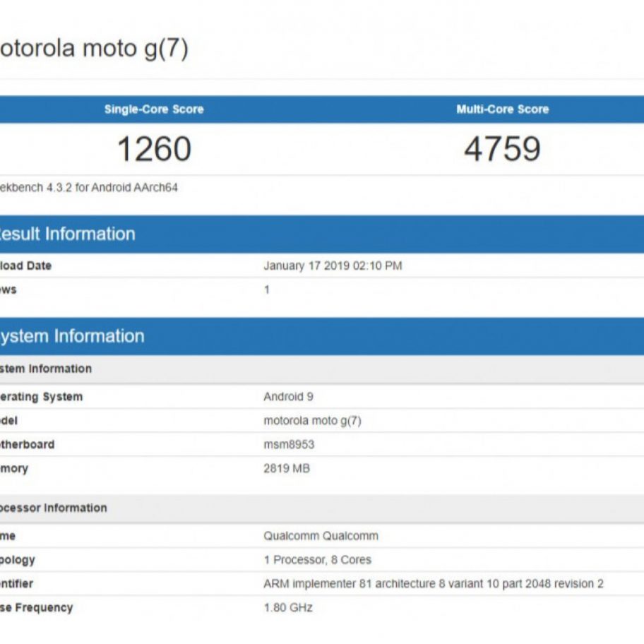This screenshot has width=644, height=644.
Task: Click the Result Information section header
Action: (66, 234)
